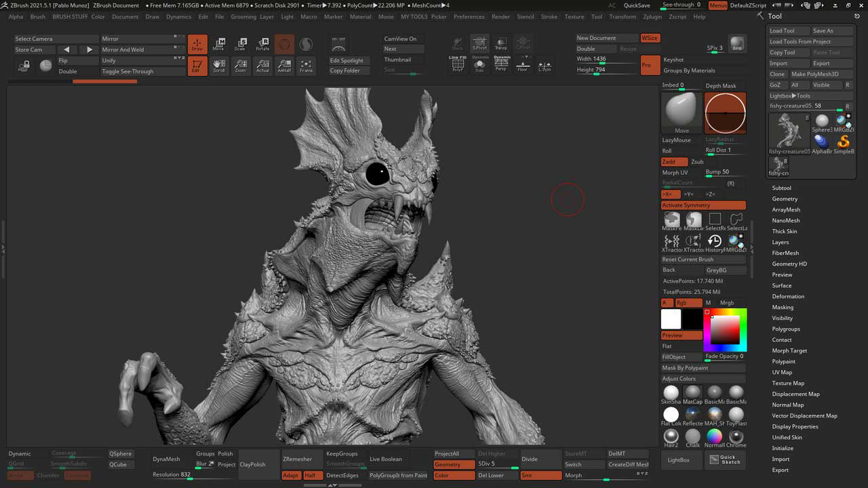Click the camera lock icon
The width and height of the screenshot is (868, 488).
coord(24,66)
